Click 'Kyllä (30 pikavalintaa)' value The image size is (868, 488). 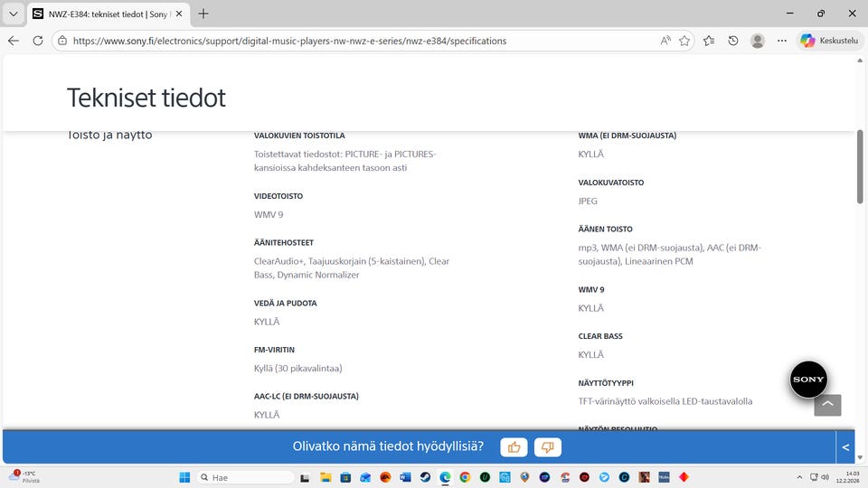297,369
